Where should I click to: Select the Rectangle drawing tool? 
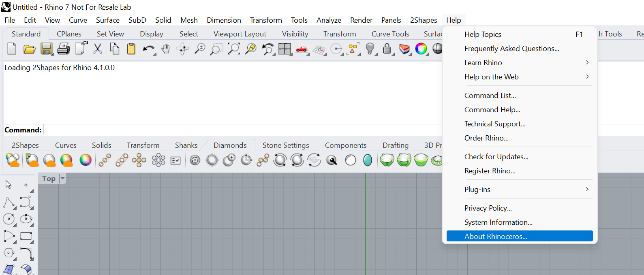[x=26, y=236]
